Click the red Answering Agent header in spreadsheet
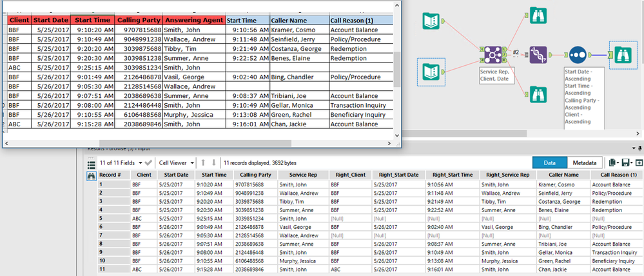Image resolution: width=644 pixels, height=276 pixels. 194,20
